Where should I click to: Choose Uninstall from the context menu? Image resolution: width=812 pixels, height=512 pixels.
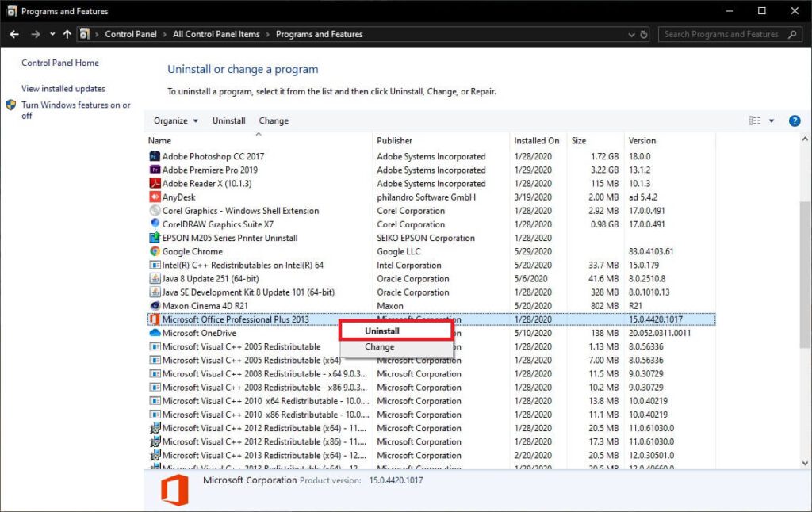click(381, 331)
